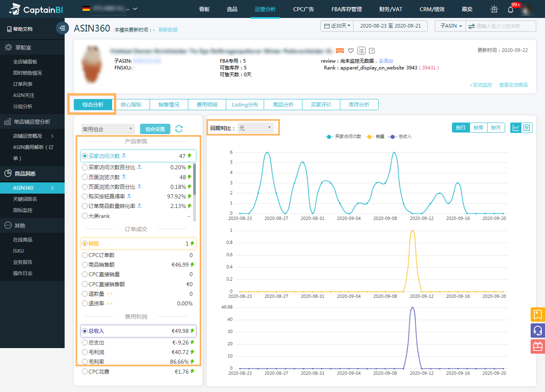Collapse the 单店铺运营分析 sidebar section
Viewport: 545px width, 392px height.
(32, 122)
